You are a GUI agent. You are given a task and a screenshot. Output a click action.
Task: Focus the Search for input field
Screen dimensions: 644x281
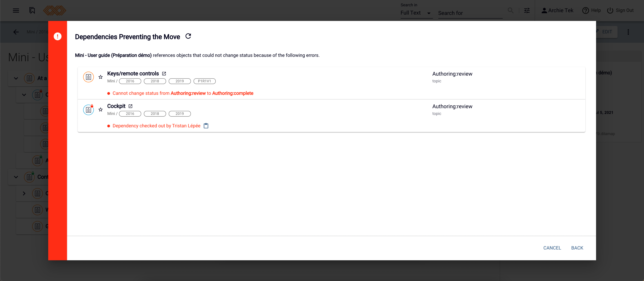(x=470, y=13)
